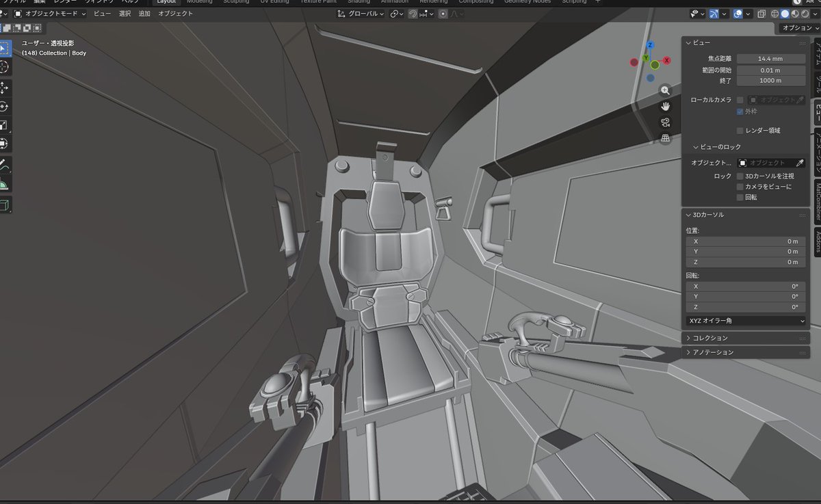Open the pivot point dropdown
Image resolution: width=821 pixels, height=504 pixels.
tap(398, 14)
